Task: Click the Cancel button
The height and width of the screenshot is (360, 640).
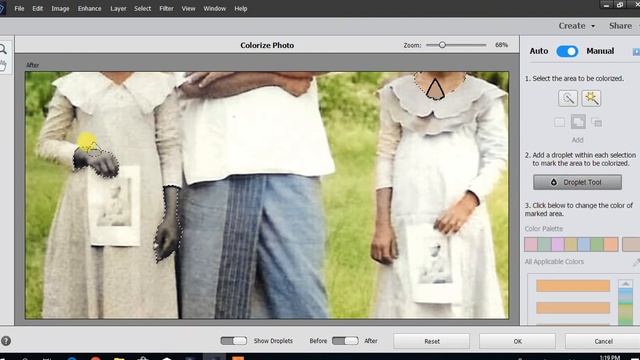Action: (x=603, y=341)
